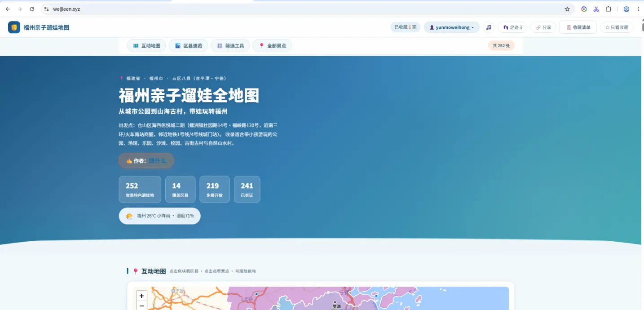The image size is (644, 310).
Task: Open the yunmoweihong user dropdown
Action: tap(452, 27)
